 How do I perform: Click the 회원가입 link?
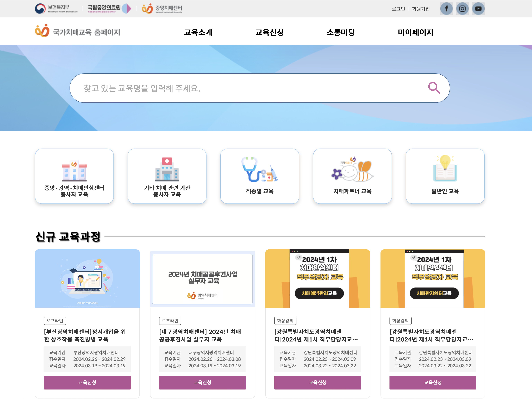(x=421, y=9)
